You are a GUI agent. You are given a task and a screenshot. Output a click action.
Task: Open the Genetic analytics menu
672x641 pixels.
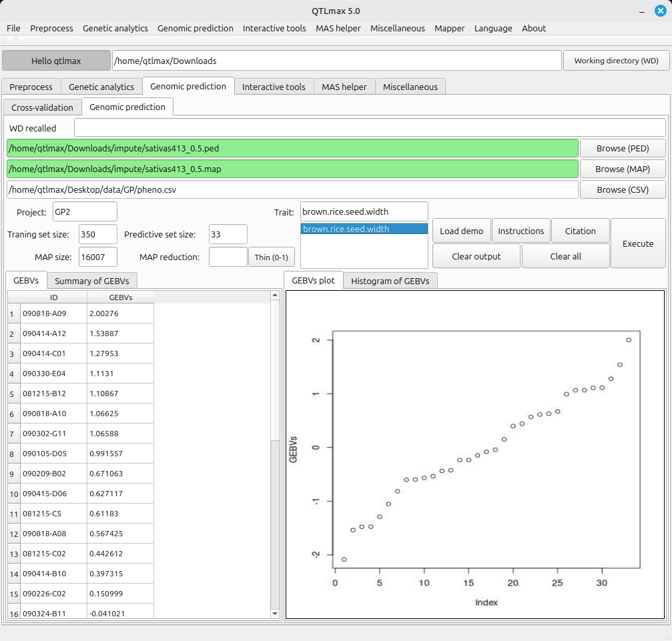click(115, 28)
